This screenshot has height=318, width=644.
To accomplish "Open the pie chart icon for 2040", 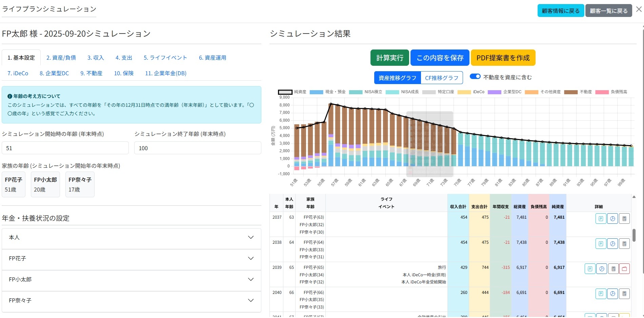I will (x=612, y=294).
